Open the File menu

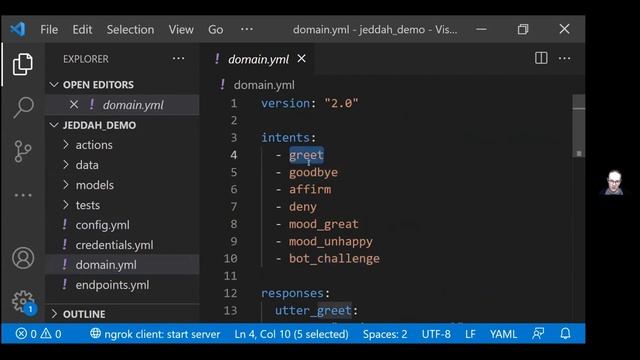(x=49, y=29)
